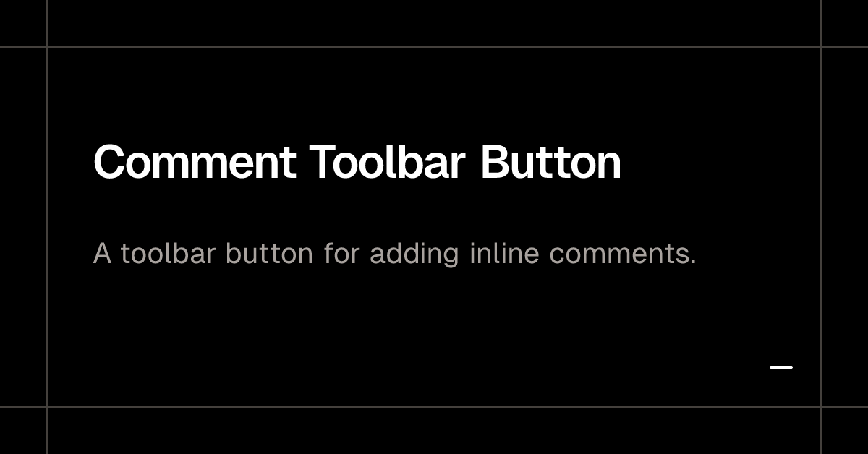Click the top horizontal grid line
This screenshot has height=454, width=868.
point(434,47)
